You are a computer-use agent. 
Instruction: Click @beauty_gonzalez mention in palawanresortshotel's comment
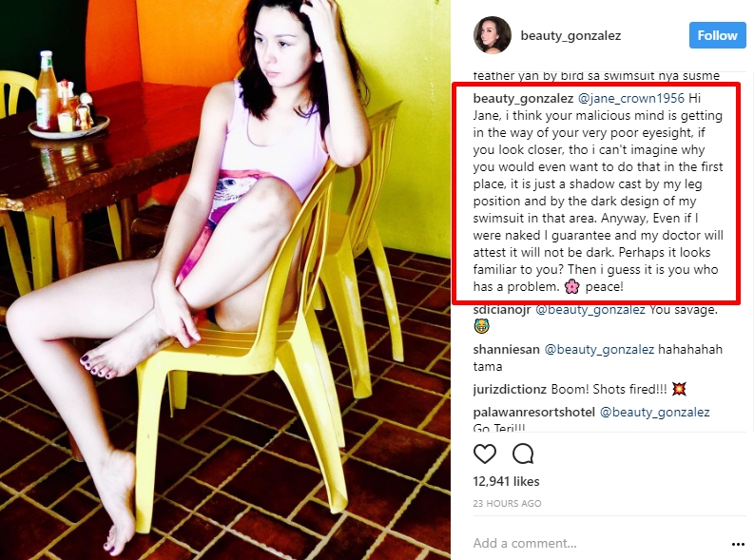[x=655, y=413]
